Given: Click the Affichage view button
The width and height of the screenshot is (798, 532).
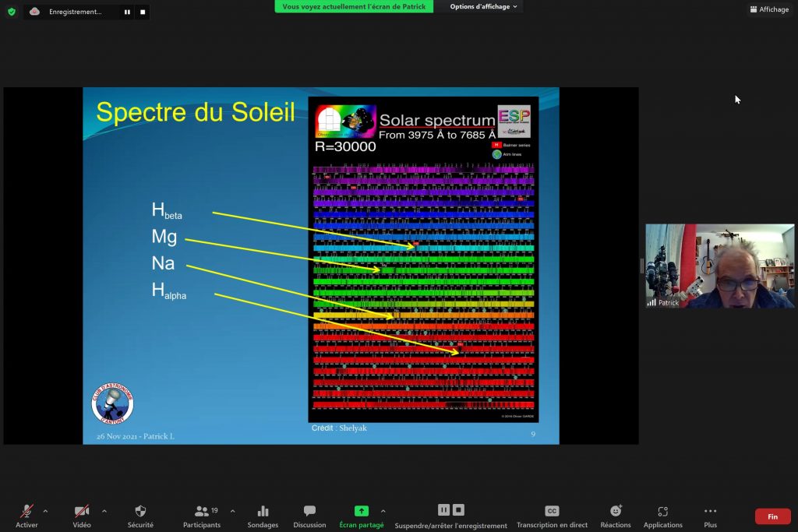Looking at the screenshot, I should (x=769, y=9).
